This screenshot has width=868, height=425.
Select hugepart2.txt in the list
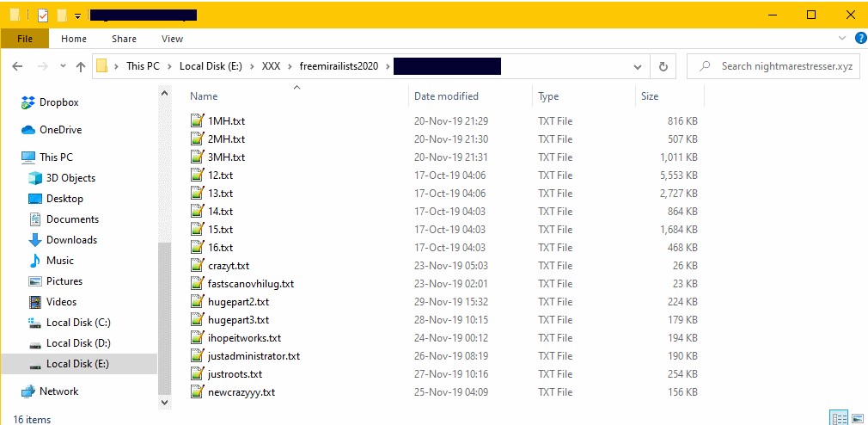(239, 302)
